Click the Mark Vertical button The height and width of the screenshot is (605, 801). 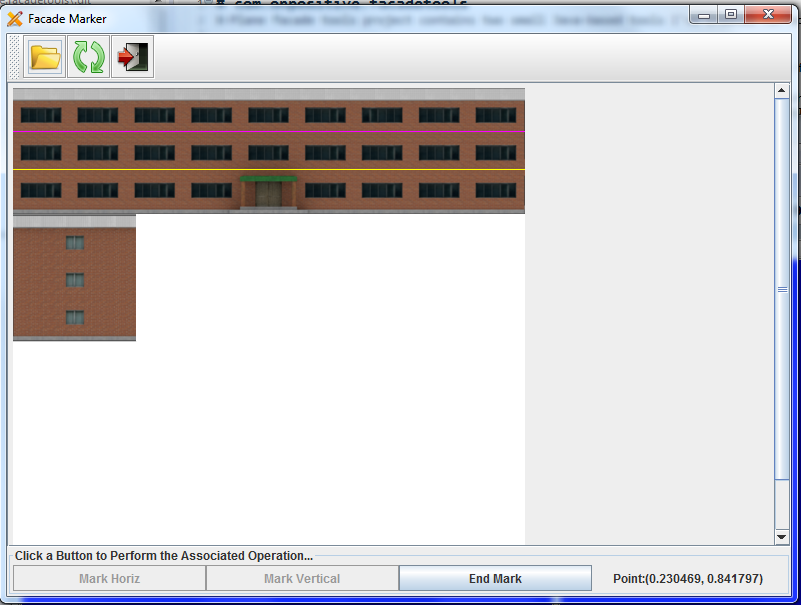302,578
